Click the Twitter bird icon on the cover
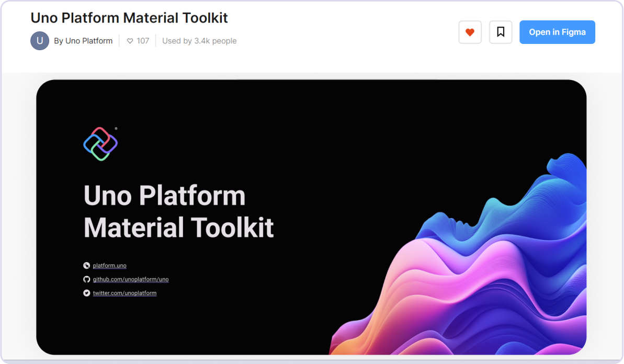The height and width of the screenshot is (364, 624). pyautogui.click(x=86, y=293)
